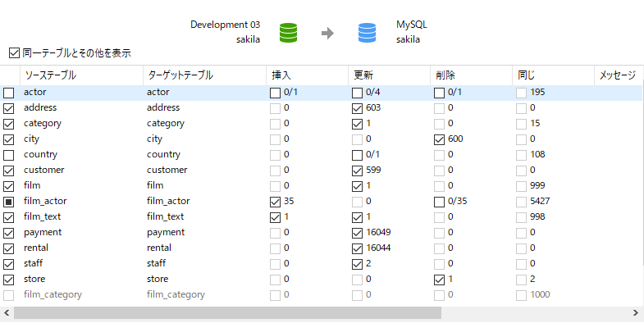Uncheck city delete 600 checkbox
The image size is (644, 323).
(440, 140)
